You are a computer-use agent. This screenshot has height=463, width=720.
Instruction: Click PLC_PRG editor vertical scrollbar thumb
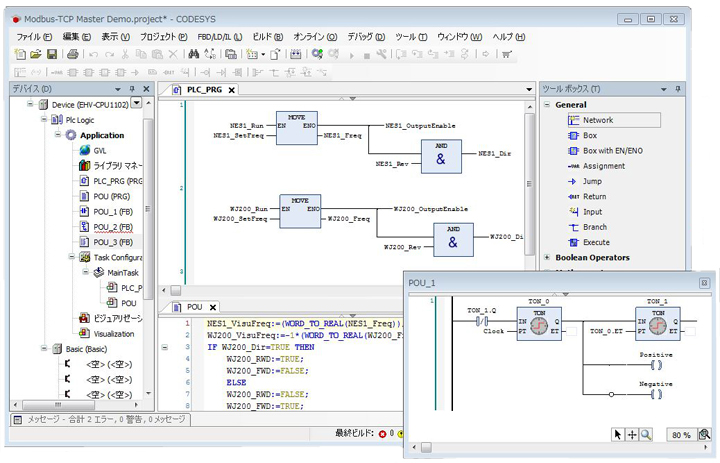(529, 184)
